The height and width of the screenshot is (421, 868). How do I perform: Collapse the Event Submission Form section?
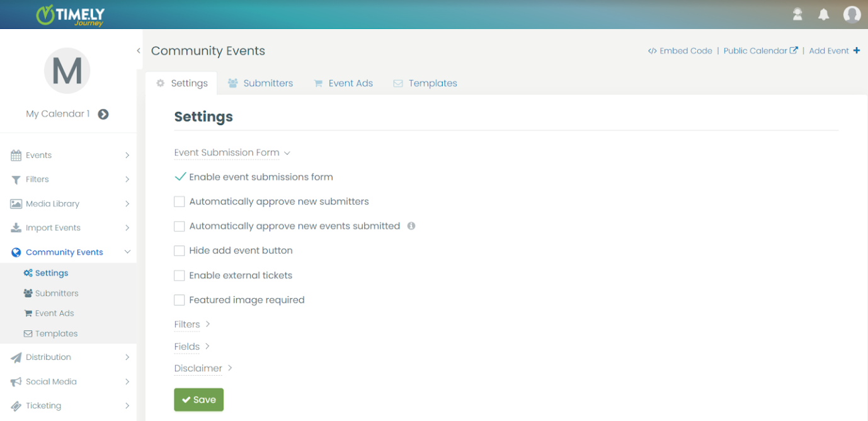tap(232, 152)
